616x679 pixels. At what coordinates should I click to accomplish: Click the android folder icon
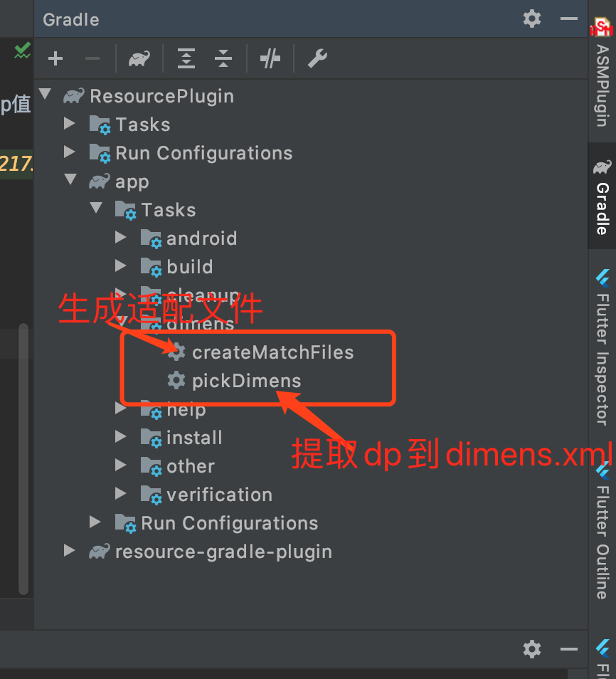151,239
